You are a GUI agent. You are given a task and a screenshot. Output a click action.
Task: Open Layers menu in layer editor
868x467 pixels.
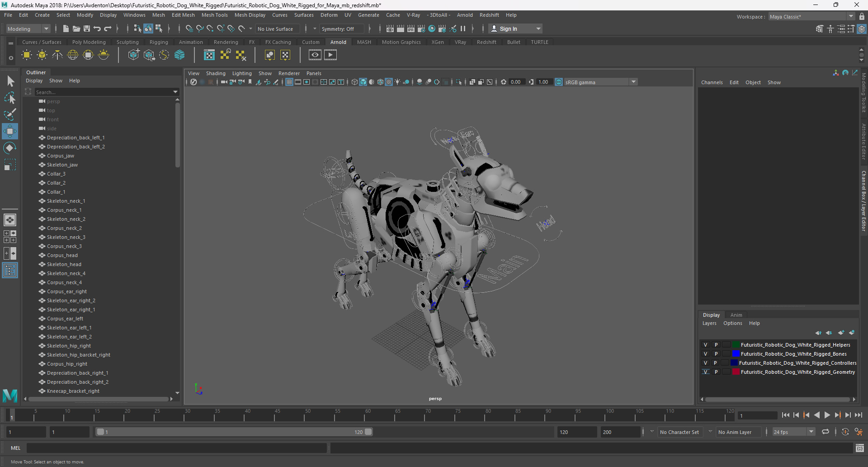709,323
